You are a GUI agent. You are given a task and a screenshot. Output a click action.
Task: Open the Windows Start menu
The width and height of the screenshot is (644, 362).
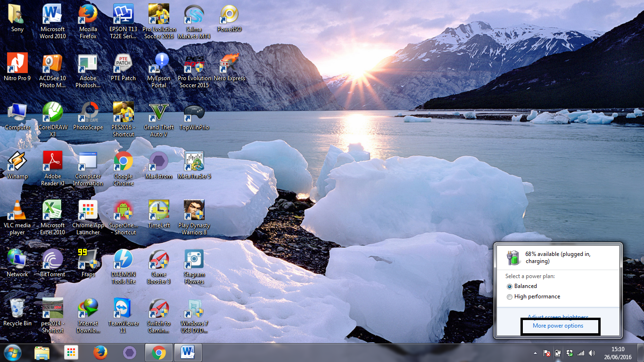click(12, 353)
